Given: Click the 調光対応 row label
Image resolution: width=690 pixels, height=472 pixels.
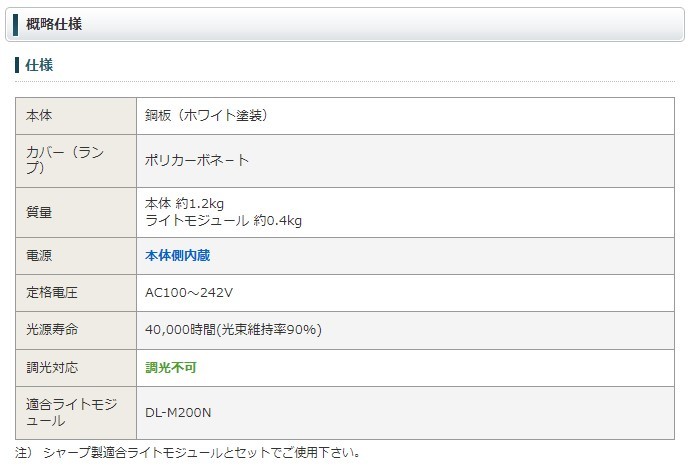Looking at the screenshot, I should tap(52, 367).
